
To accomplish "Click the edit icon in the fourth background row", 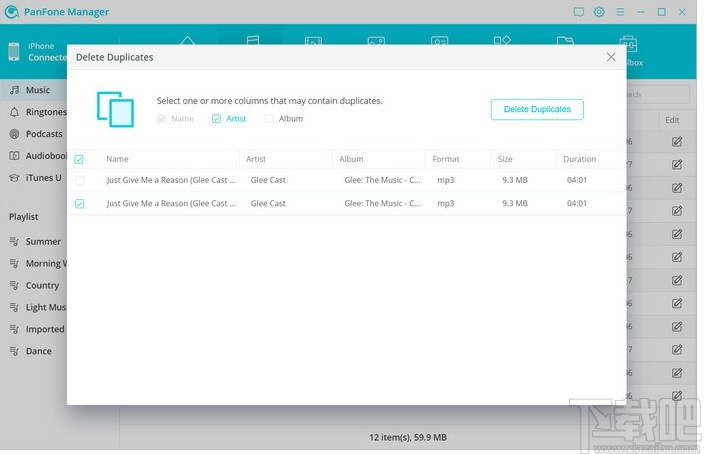I will click(x=677, y=211).
